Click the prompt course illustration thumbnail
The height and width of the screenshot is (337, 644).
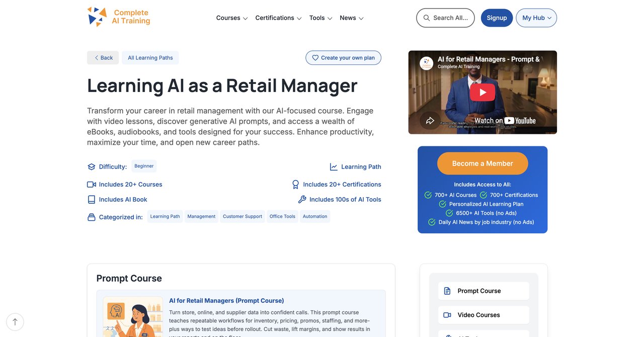[x=133, y=316]
